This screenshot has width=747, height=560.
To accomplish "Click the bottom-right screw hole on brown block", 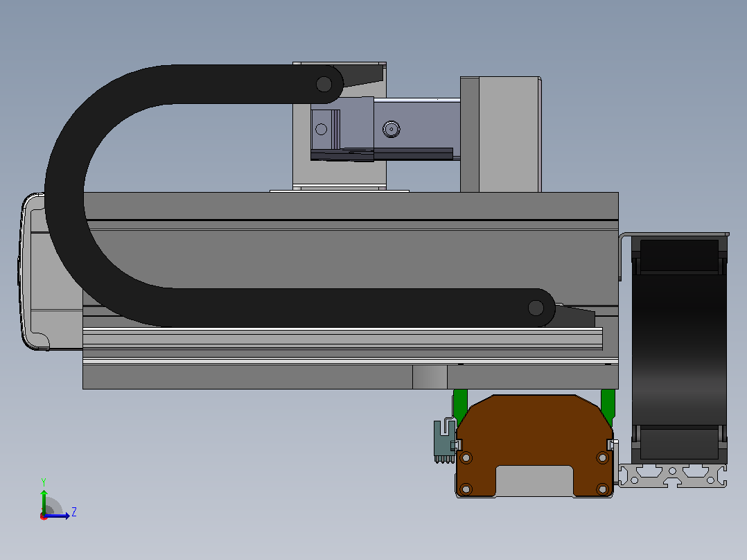I will click(603, 489).
